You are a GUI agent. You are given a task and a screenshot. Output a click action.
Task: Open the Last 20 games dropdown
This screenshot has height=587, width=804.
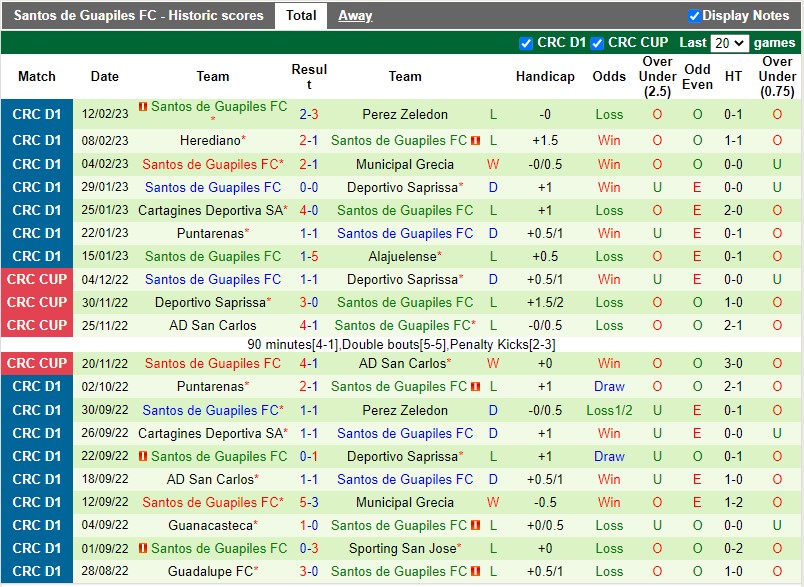tap(729, 43)
